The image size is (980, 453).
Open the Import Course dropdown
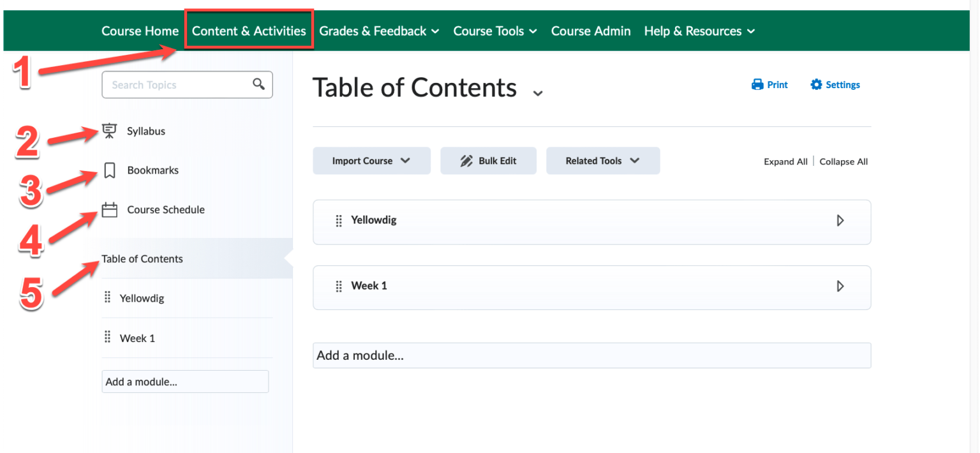[371, 160]
